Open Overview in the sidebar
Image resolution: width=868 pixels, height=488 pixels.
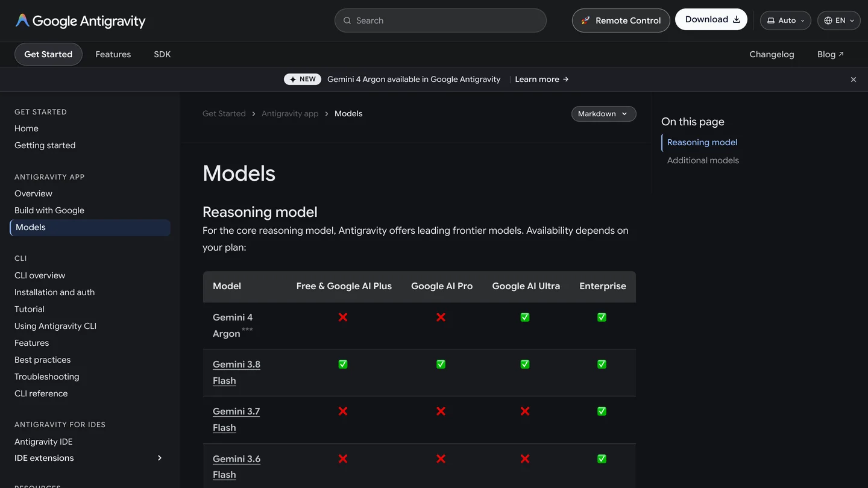33,193
